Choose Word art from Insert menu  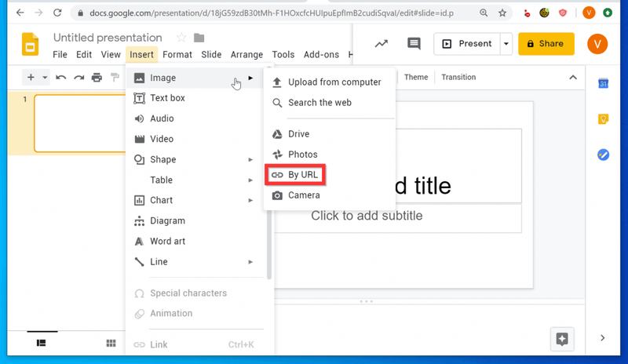[194, 241]
